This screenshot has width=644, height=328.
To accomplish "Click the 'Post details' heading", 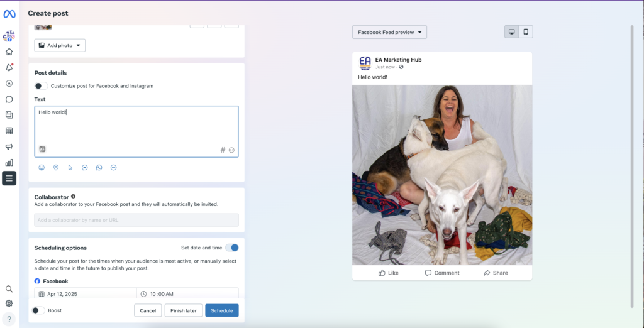I will point(50,73).
